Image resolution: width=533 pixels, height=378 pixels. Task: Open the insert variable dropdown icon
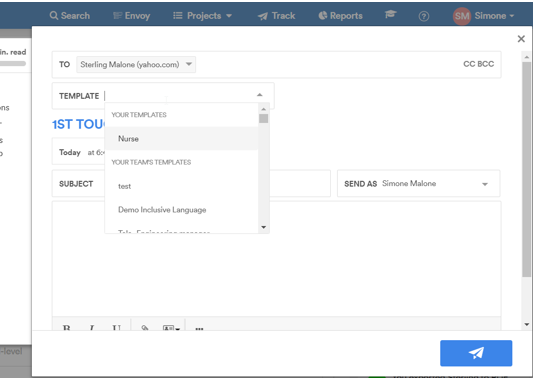click(171, 328)
